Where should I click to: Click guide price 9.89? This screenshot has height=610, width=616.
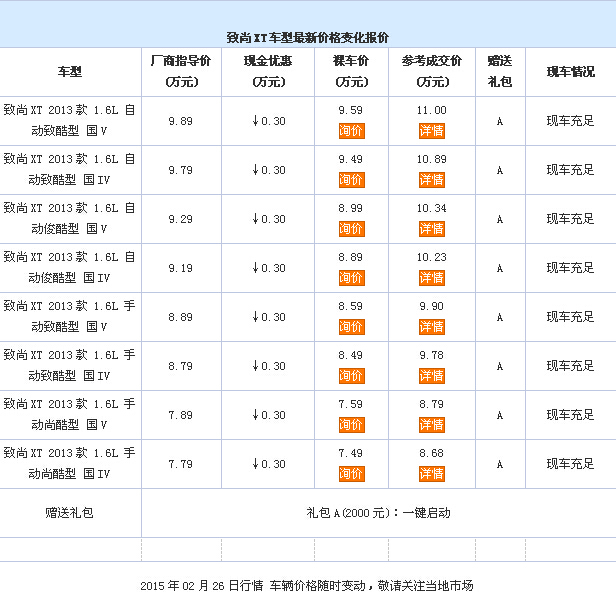pos(181,121)
